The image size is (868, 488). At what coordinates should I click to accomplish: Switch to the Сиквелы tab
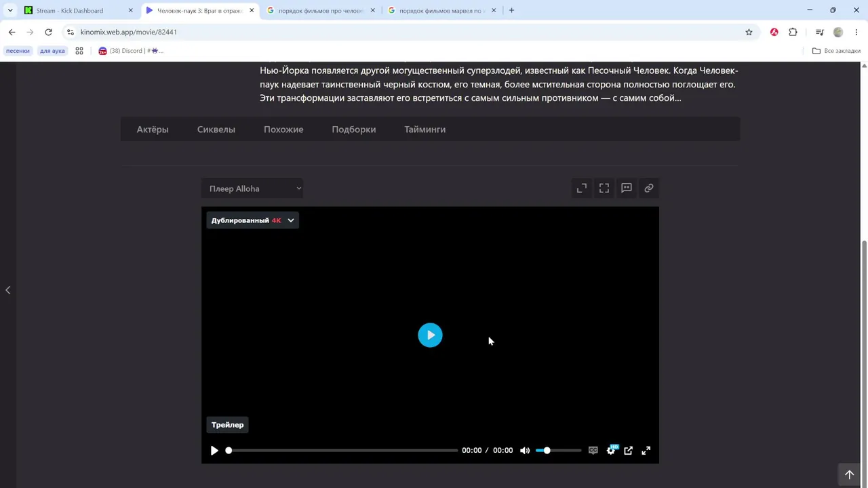click(216, 129)
